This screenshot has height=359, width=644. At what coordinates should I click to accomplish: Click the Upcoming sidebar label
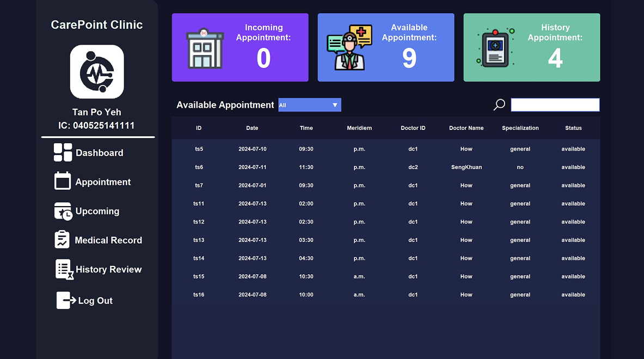97,211
